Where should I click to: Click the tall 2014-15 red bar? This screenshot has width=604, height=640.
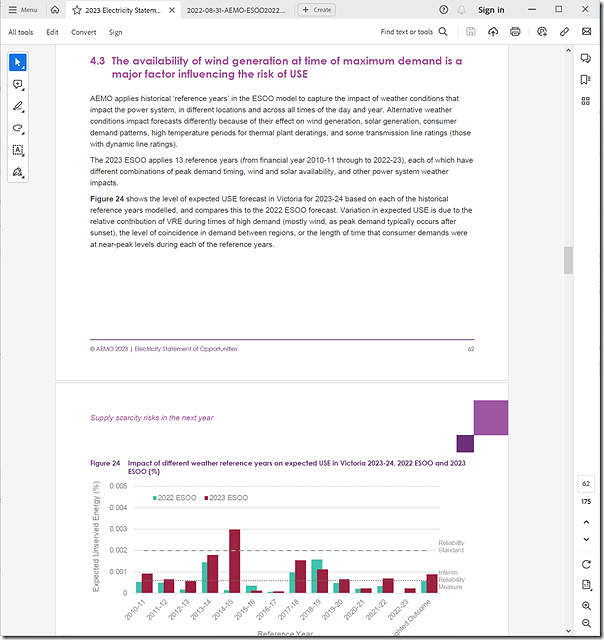point(235,561)
